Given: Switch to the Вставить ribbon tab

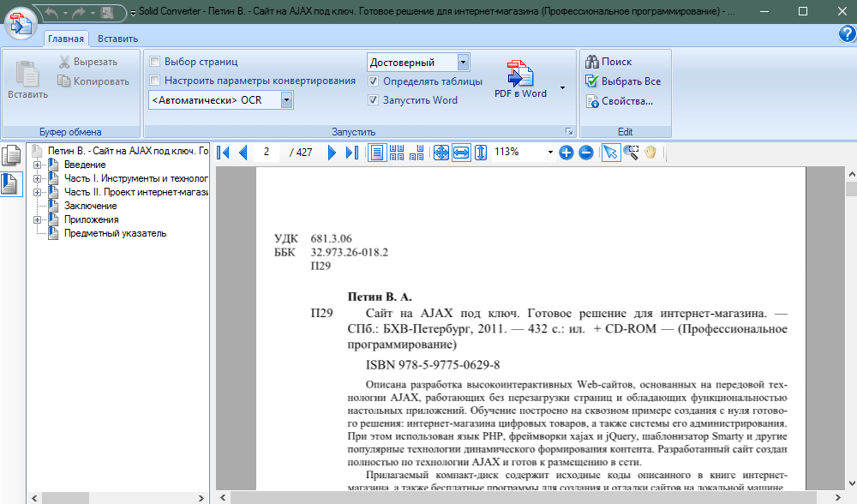Looking at the screenshot, I should click(x=117, y=39).
